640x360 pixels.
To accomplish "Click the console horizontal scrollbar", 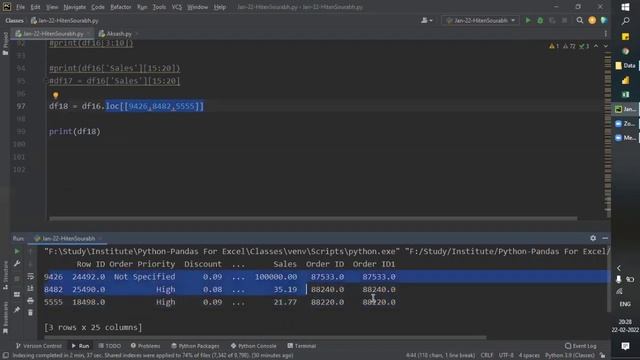I will point(265,338).
